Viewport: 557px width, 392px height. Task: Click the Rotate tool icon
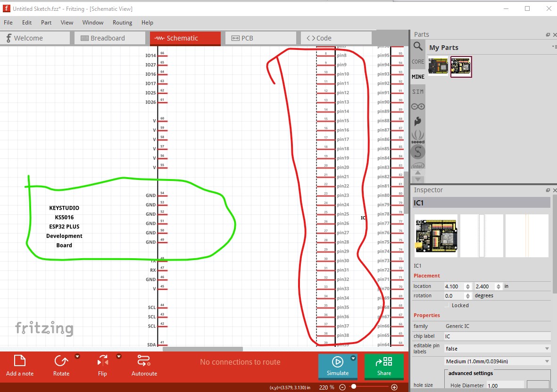(x=61, y=361)
